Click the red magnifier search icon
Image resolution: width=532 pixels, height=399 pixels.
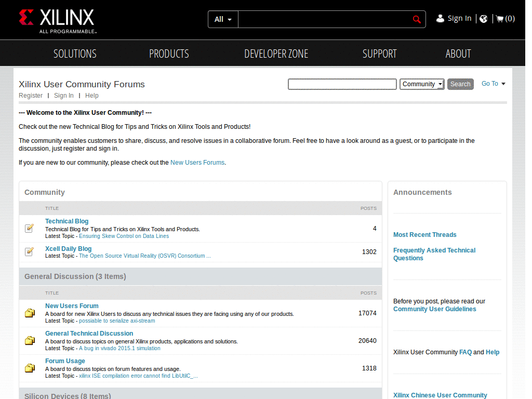click(x=417, y=19)
